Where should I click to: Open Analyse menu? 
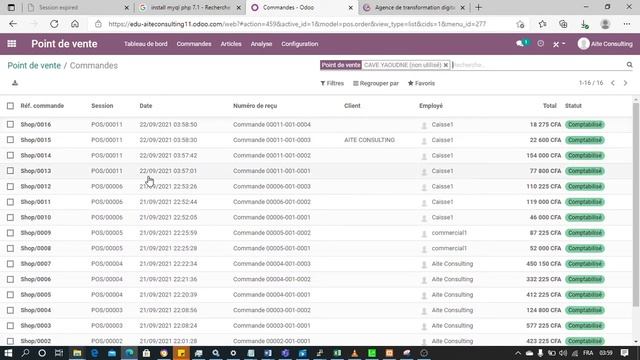pos(261,44)
